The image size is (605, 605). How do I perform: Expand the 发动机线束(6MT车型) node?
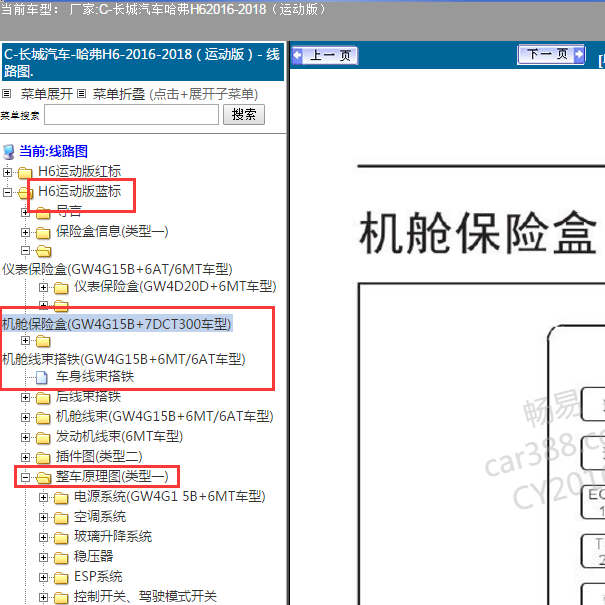[25, 438]
